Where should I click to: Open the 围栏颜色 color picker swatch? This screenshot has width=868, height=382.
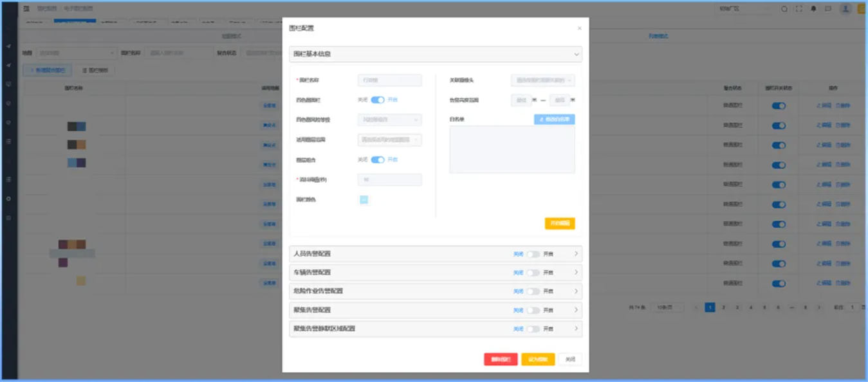click(364, 200)
